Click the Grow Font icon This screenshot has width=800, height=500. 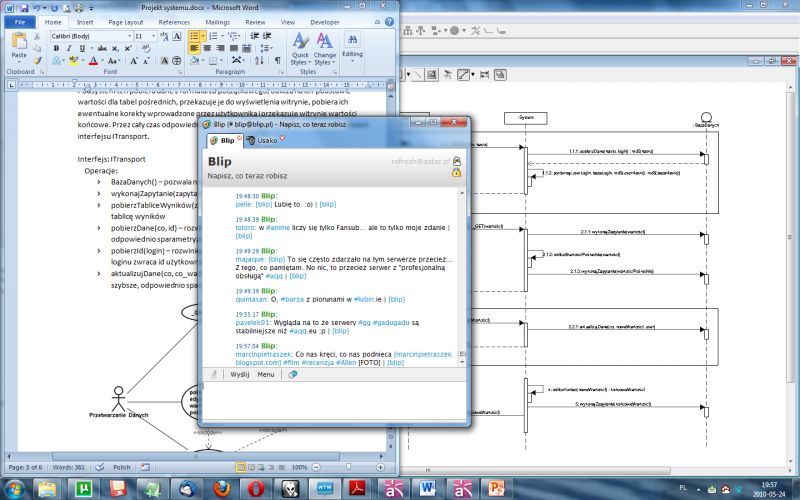point(133,61)
